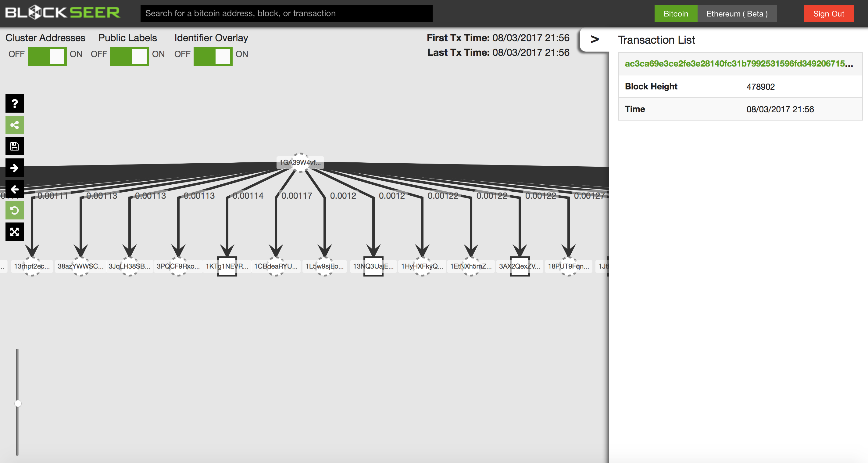
Task: Click the refresh/reset icon on toolbar
Action: (x=14, y=209)
